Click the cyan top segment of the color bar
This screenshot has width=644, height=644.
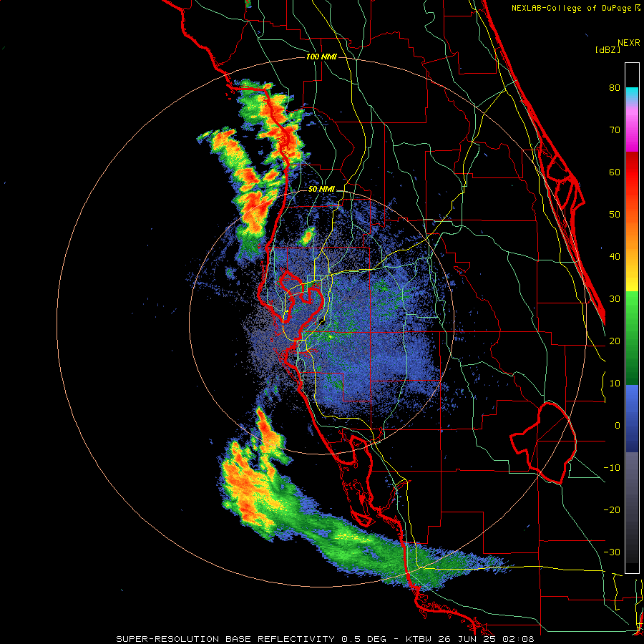point(632,94)
